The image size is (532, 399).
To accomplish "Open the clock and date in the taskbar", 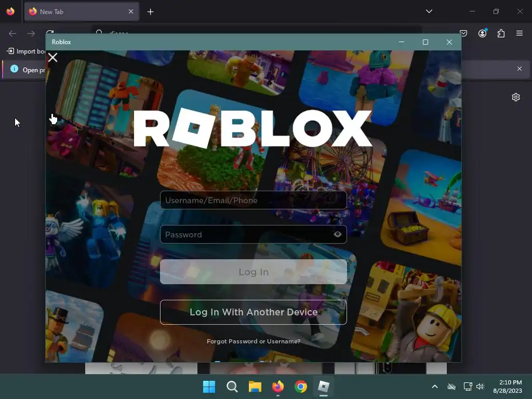I will coord(508,387).
